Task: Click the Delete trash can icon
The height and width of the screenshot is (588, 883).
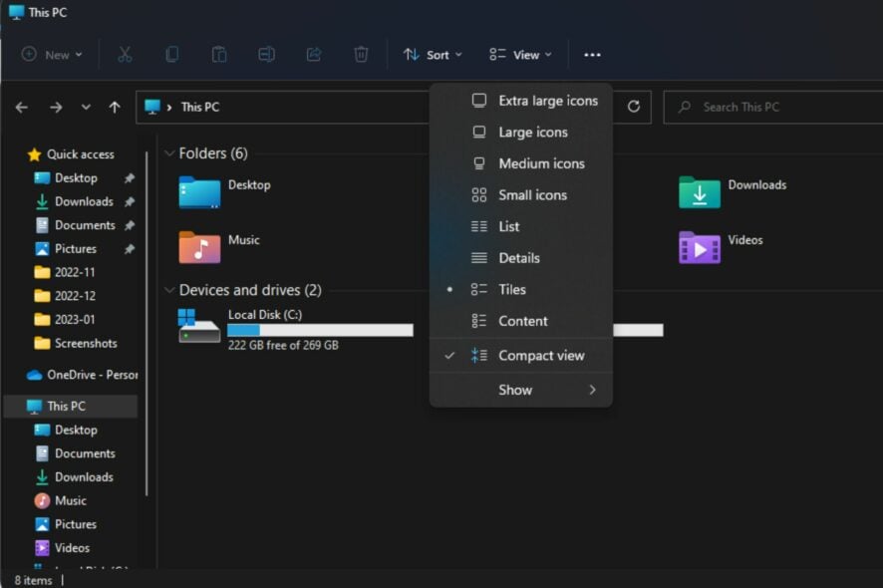Action: coord(361,55)
